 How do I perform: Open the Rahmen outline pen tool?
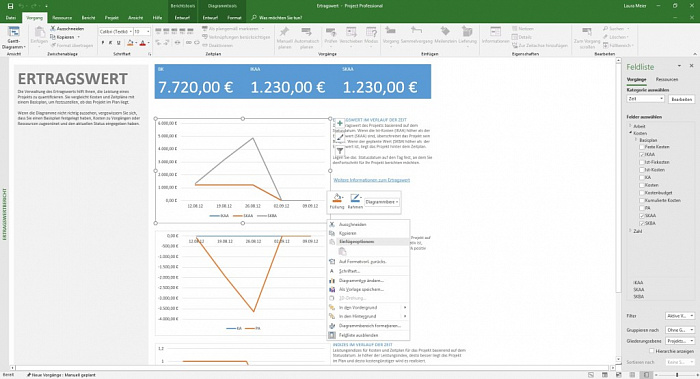click(x=355, y=201)
